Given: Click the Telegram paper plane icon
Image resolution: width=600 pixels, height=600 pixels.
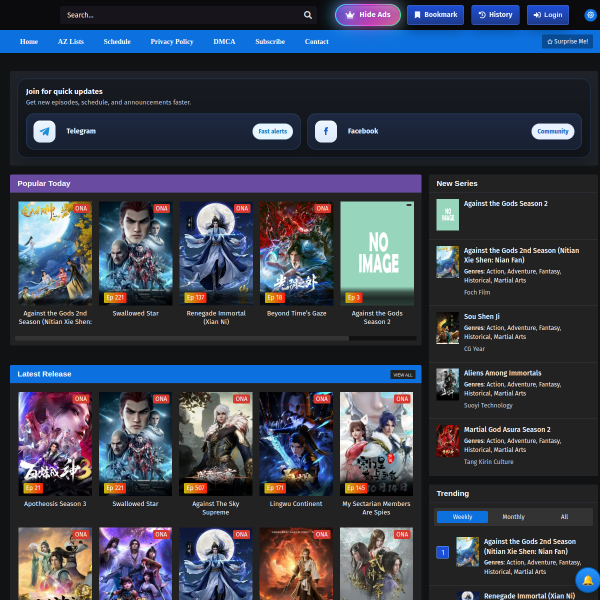Looking at the screenshot, I should [x=44, y=131].
